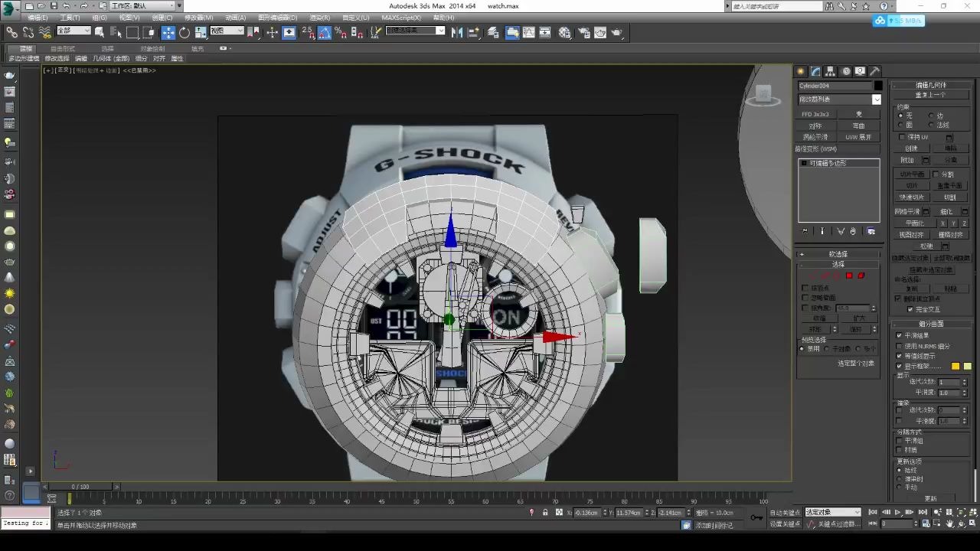Switch to the 自由形式 Freeform ribbon tab

pos(63,48)
